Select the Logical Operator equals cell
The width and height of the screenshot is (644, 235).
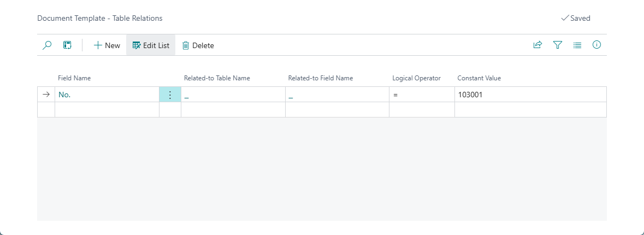pyautogui.click(x=422, y=95)
